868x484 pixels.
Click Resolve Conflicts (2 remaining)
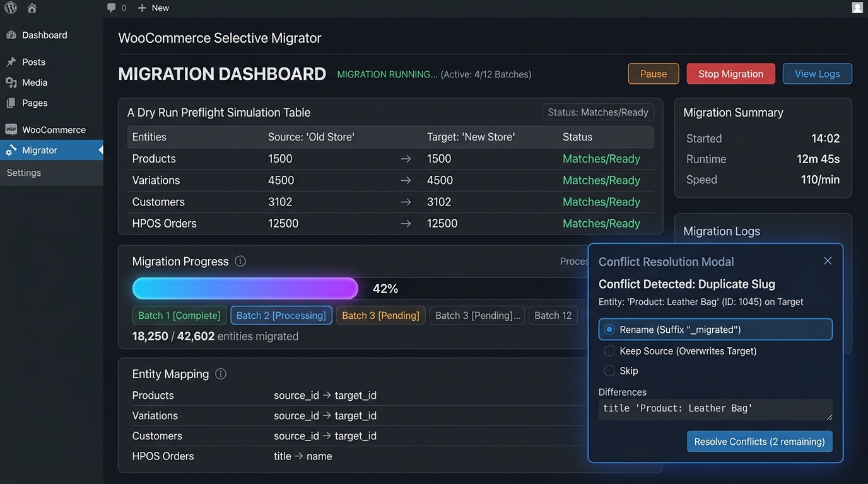759,442
